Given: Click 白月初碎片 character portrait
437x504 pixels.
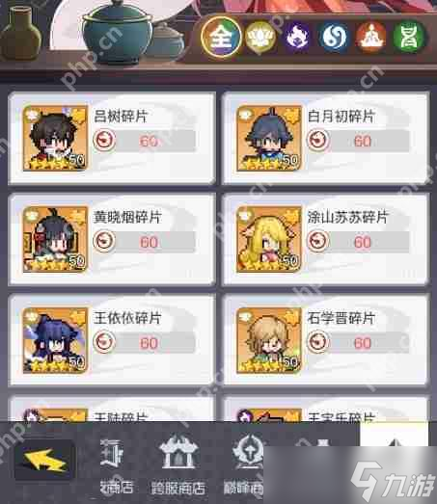Looking at the screenshot, I should (269, 138).
